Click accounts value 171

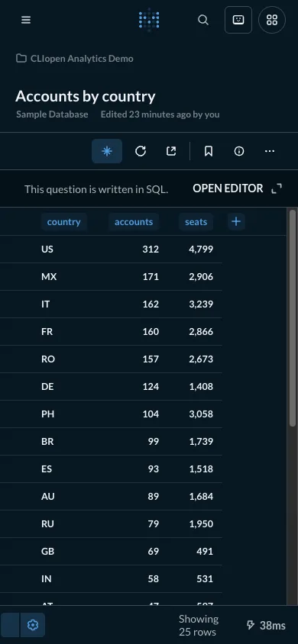[151, 276]
